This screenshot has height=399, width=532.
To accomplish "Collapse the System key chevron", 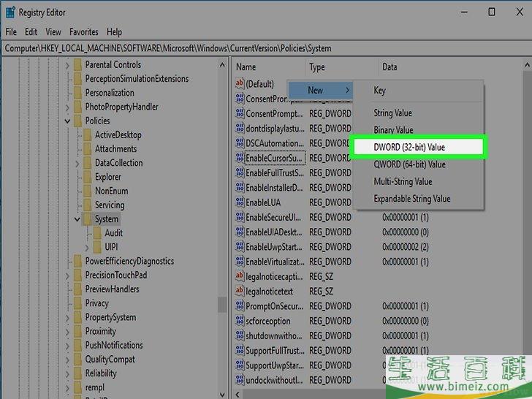I will [x=77, y=219].
